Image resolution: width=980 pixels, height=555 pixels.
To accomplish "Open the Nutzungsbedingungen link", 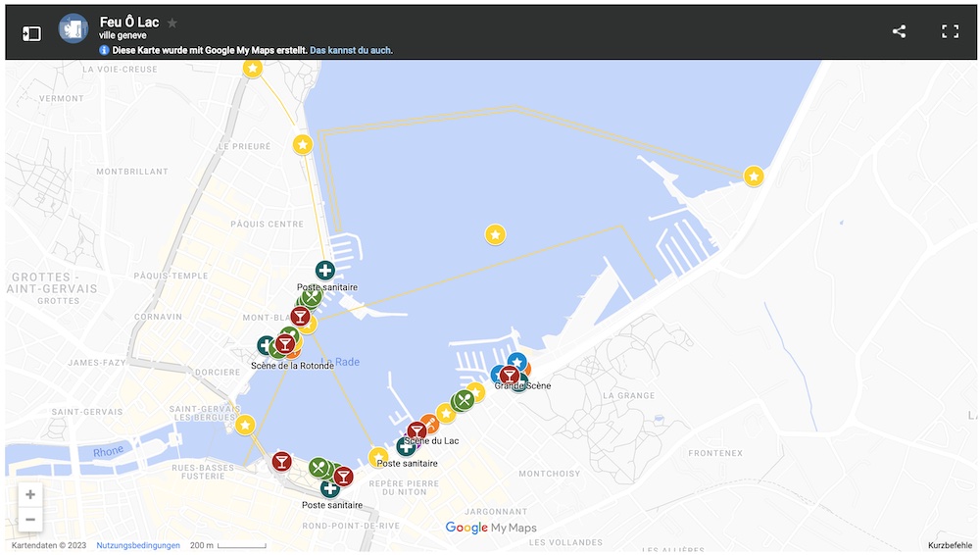I will [x=138, y=545].
